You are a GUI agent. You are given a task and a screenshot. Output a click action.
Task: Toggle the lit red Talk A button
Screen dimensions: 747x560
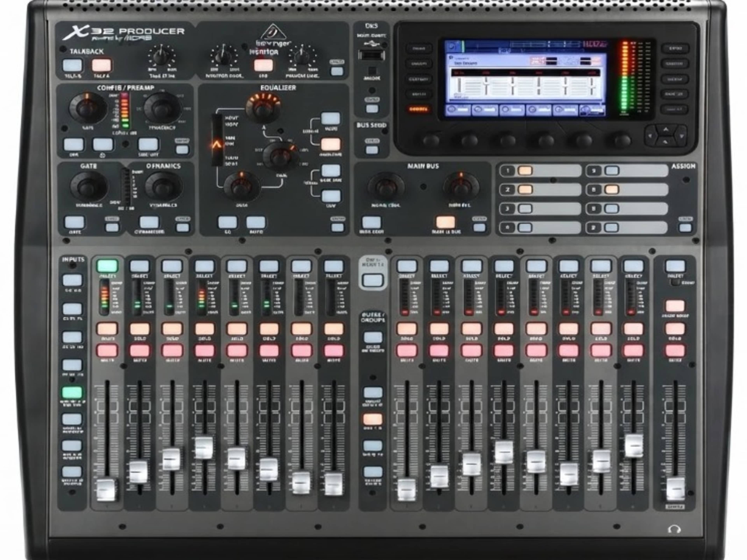point(102,65)
